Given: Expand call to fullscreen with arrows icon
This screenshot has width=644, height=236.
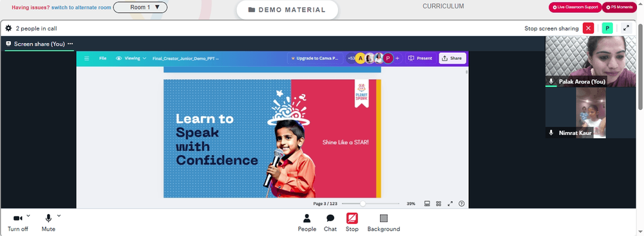Looking at the screenshot, I should click(x=626, y=28).
